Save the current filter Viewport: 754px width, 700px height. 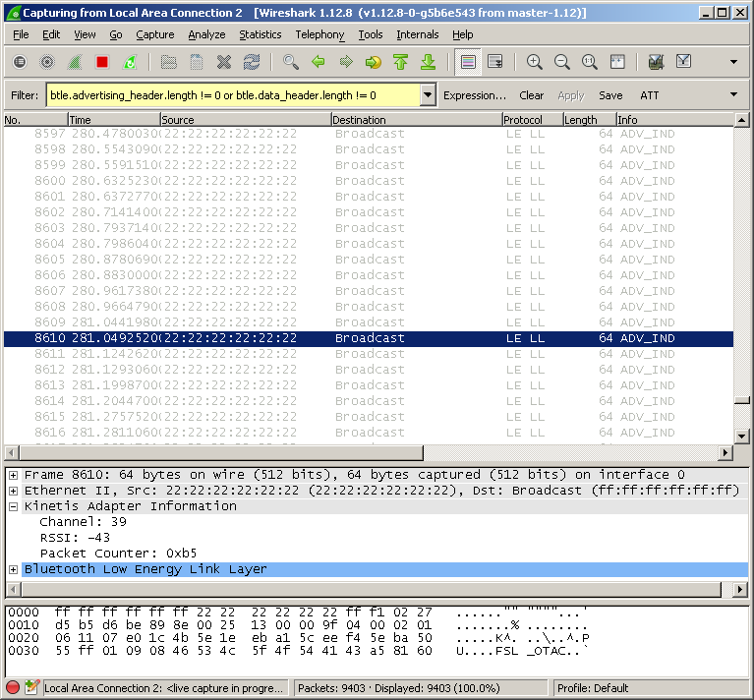610,95
